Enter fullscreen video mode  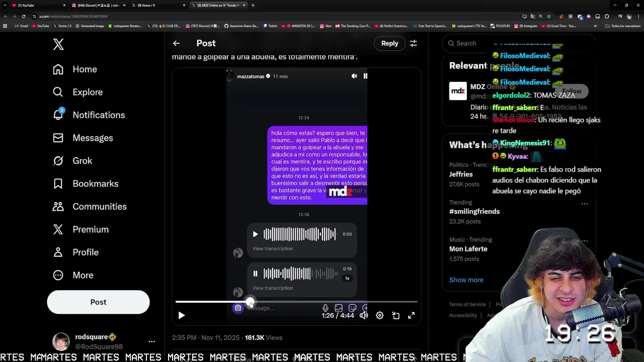(411, 315)
